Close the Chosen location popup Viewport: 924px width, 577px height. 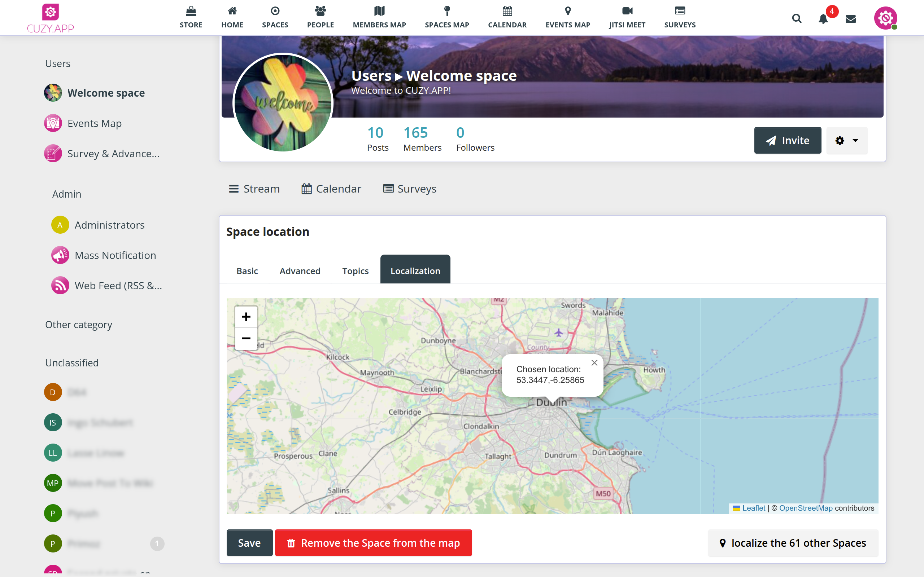(594, 363)
